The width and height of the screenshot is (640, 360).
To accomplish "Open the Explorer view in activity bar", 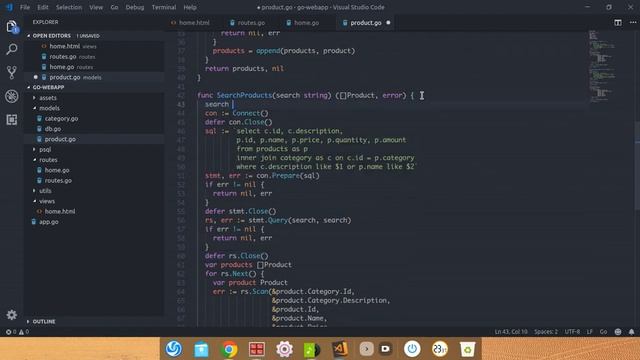I will [x=12, y=27].
